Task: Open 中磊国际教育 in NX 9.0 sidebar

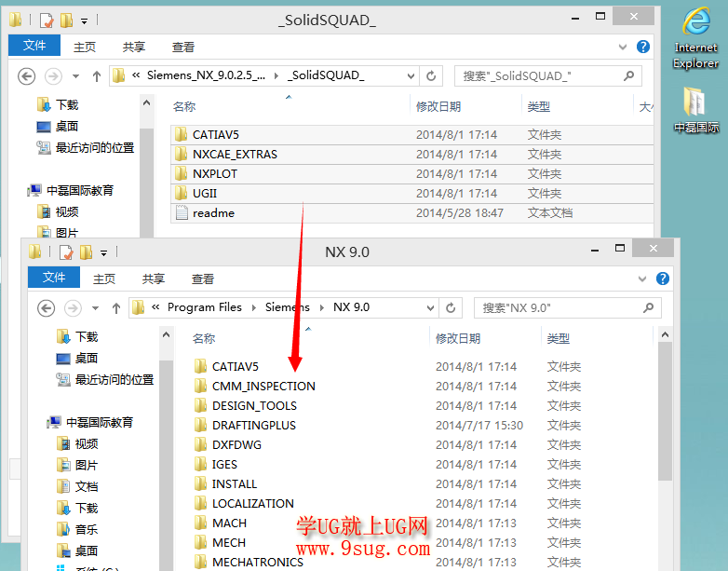Action: point(90,422)
